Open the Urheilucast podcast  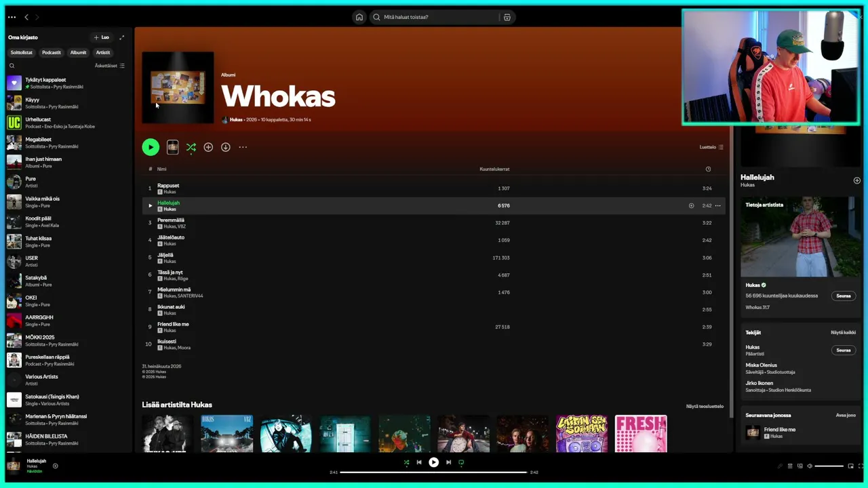click(x=66, y=123)
